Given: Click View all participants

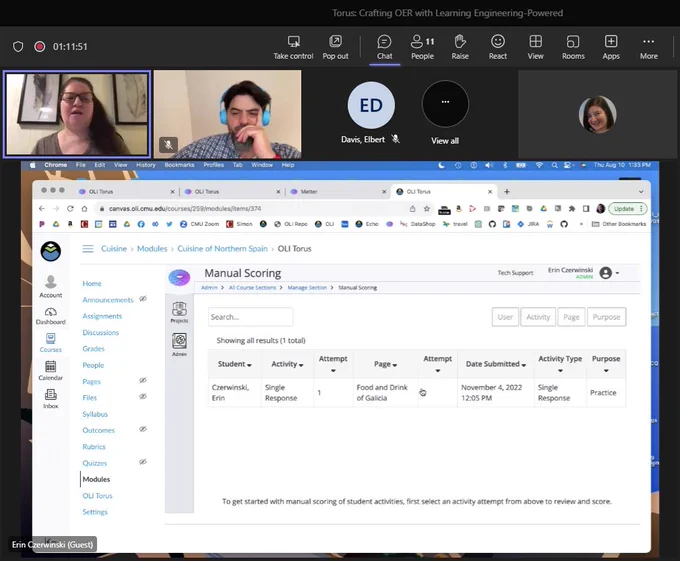Looking at the screenshot, I should pyautogui.click(x=445, y=113).
